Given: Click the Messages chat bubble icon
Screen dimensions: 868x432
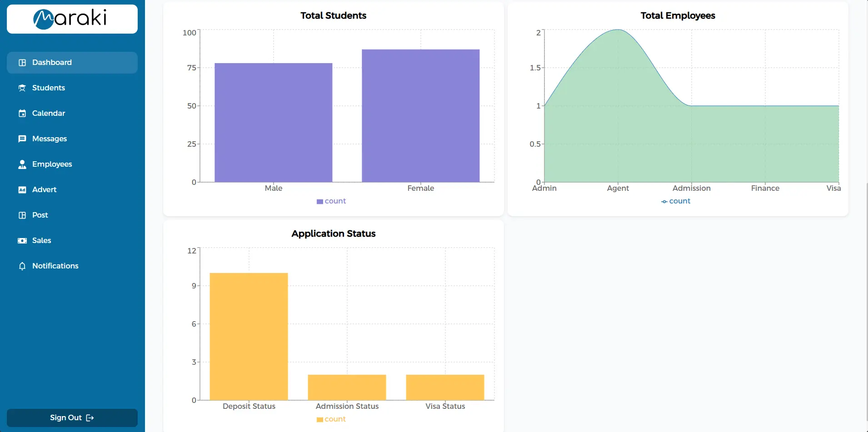Looking at the screenshot, I should (x=22, y=139).
